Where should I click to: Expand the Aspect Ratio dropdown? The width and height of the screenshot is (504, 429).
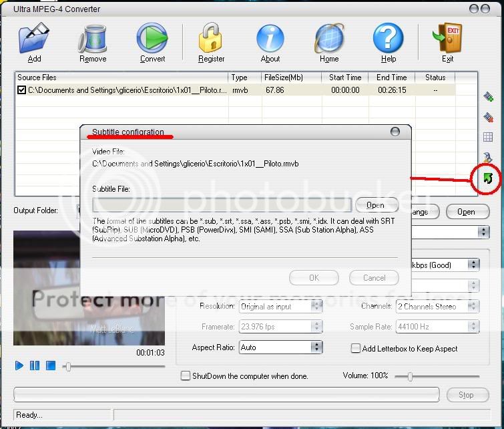(316, 347)
